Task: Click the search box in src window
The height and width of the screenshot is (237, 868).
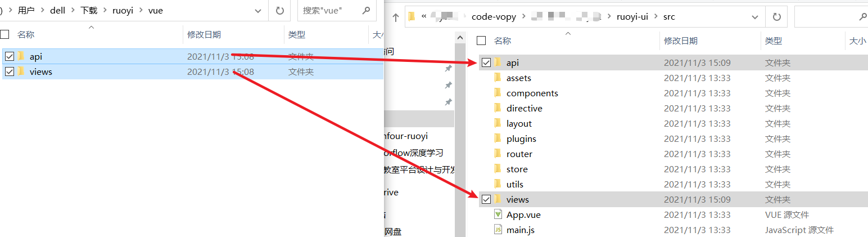Action: [x=831, y=17]
